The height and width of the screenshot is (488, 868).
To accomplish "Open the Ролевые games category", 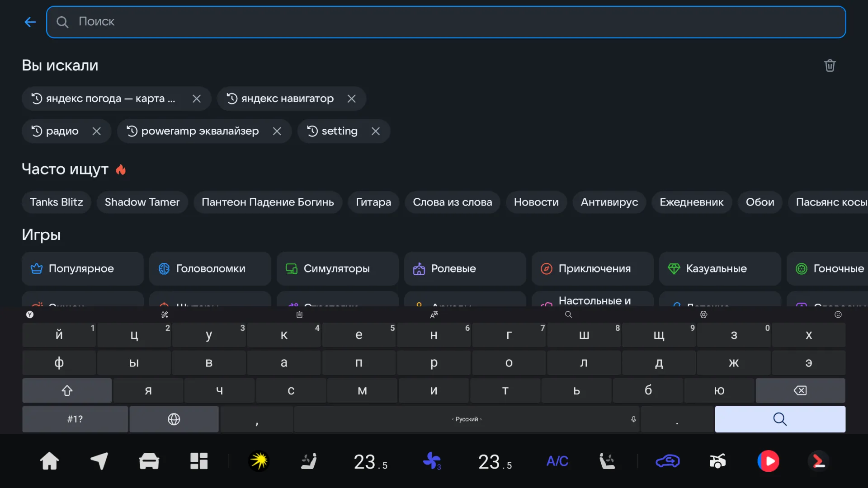I will (x=465, y=268).
